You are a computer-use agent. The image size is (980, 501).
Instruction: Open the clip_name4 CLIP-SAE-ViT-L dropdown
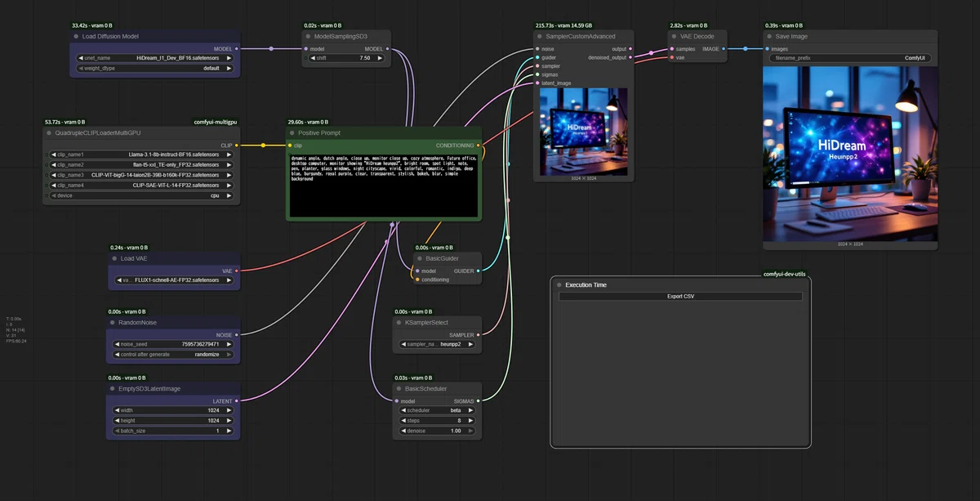(141, 186)
